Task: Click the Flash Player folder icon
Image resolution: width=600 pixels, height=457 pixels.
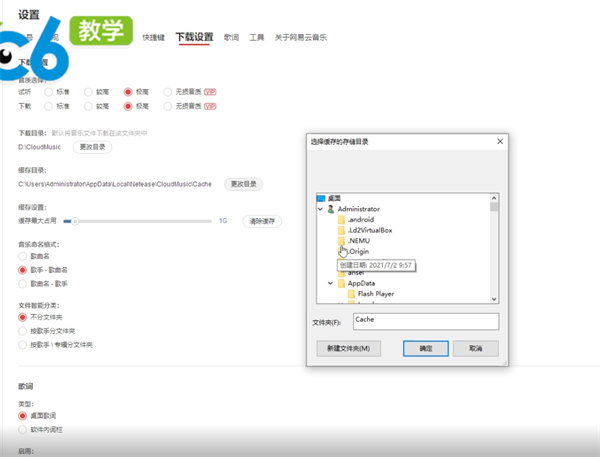Action: 351,294
